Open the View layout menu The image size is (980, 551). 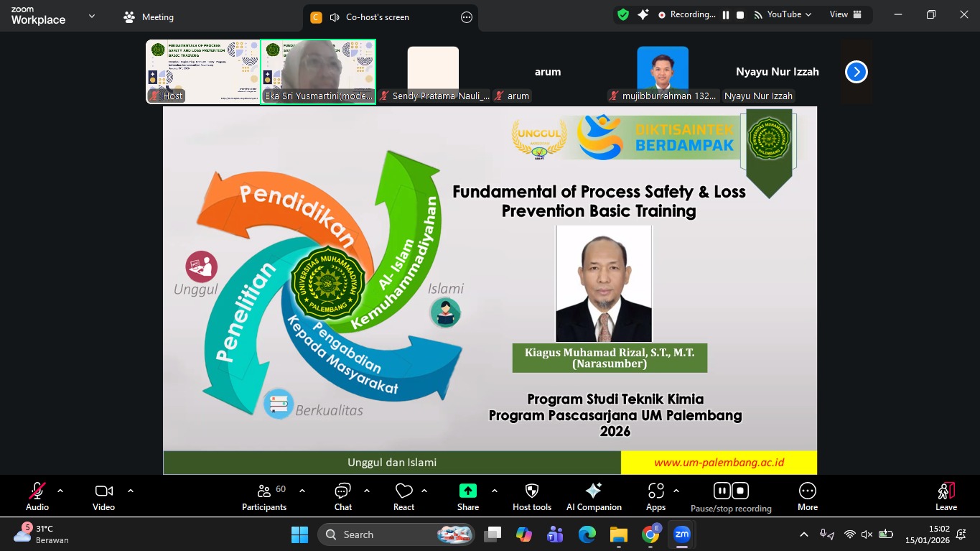pyautogui.click(x=845, y=15)
